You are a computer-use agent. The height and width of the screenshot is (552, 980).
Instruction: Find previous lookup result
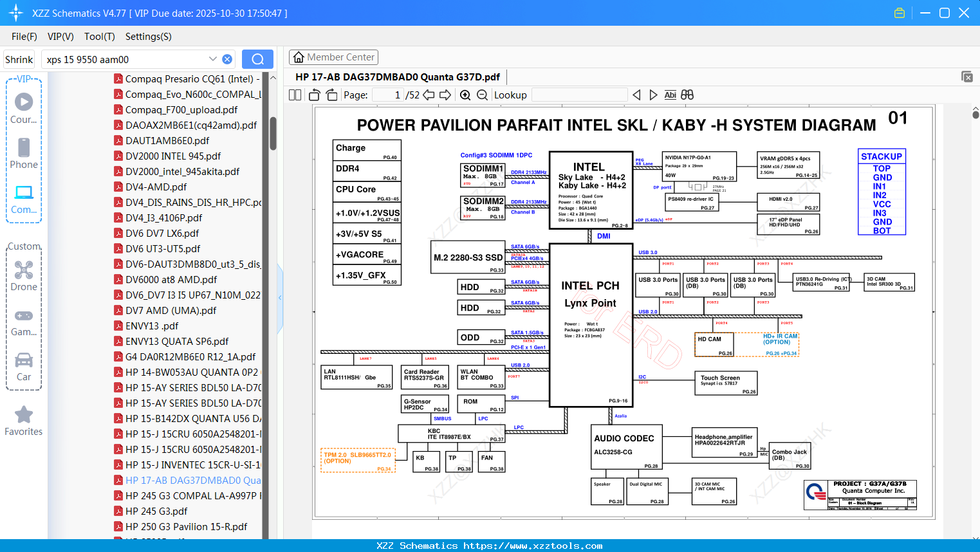pyautogui.click(x=636, y=95)
